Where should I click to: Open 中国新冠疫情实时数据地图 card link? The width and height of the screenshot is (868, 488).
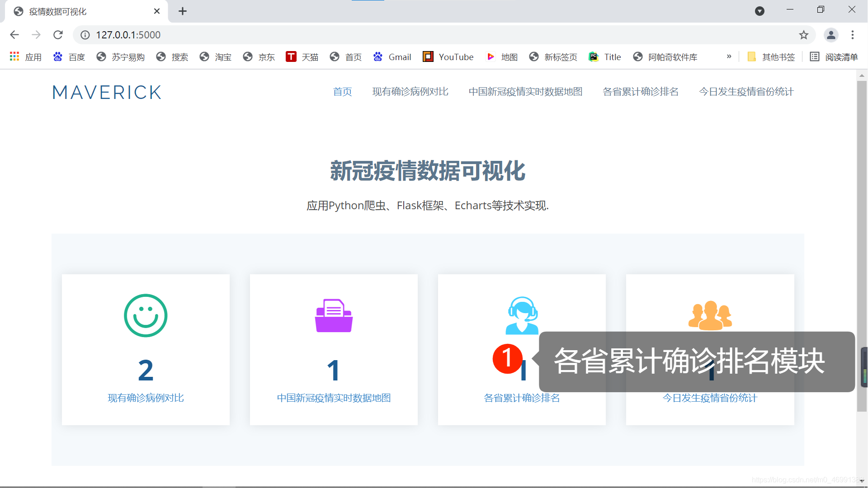tap(334, 398)
